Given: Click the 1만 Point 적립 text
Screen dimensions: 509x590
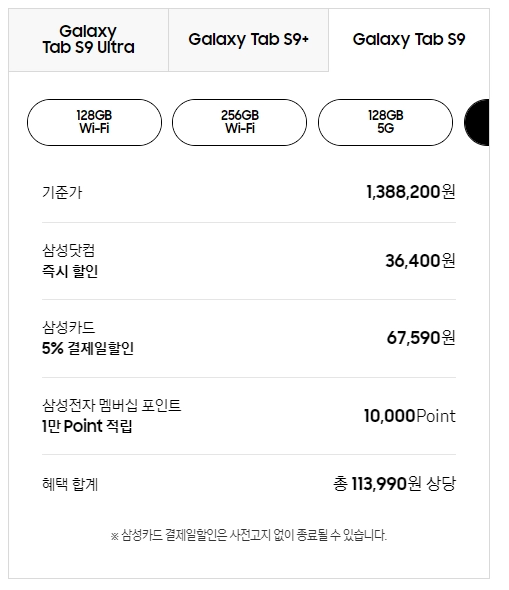Looking at the screenshot, I should (87, 426).
